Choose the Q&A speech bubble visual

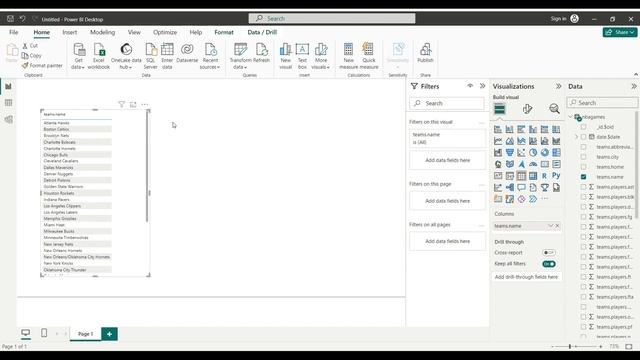click(x=521, y=187)
